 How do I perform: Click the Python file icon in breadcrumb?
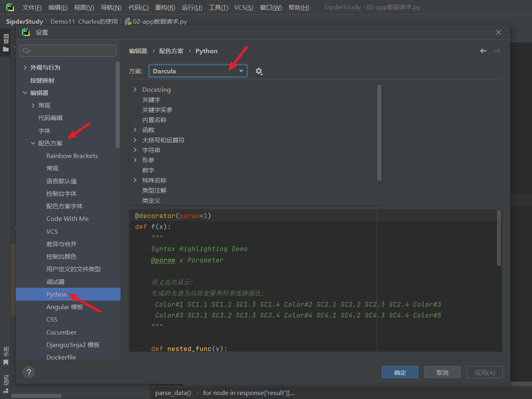pyautogui.click(x=128, y=21)
